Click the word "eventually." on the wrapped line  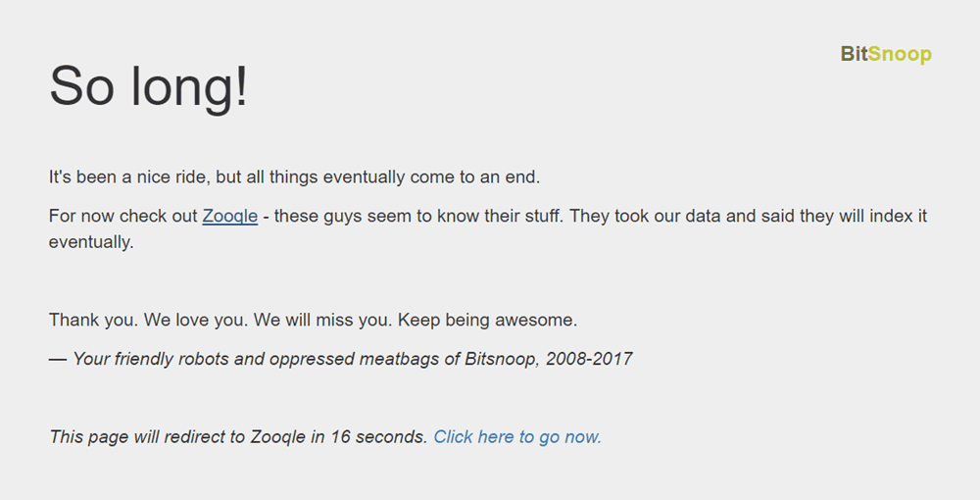[x=91, y=242]
